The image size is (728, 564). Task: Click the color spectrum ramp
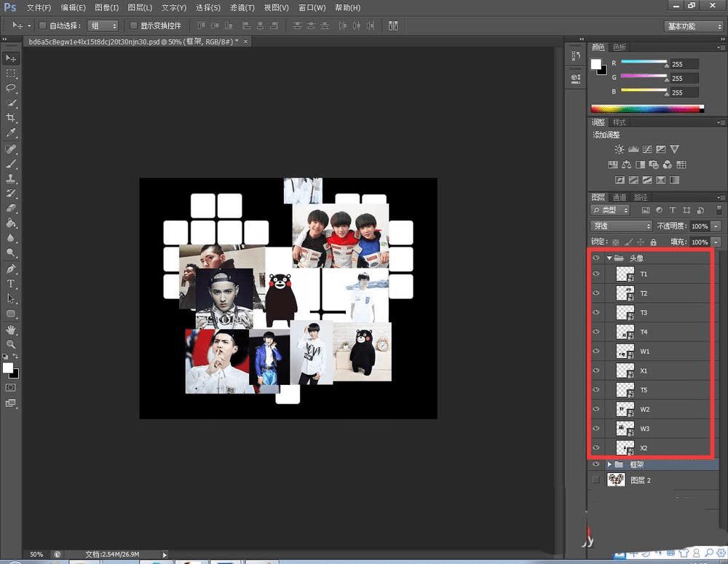click(x=647, y=109)
